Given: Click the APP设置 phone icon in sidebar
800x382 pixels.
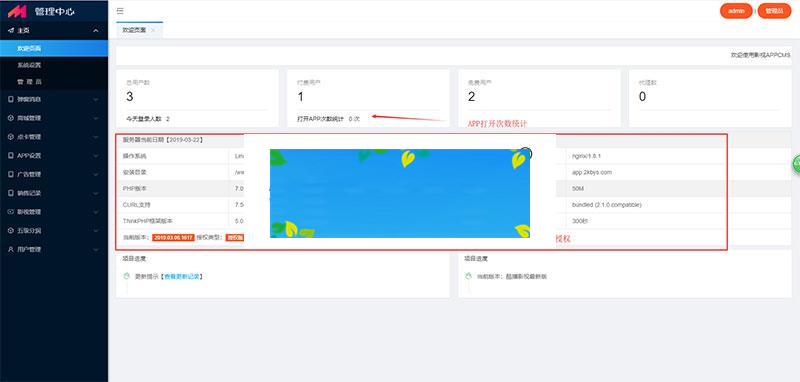Looking at the screenshot, I should tap(11, 156).
